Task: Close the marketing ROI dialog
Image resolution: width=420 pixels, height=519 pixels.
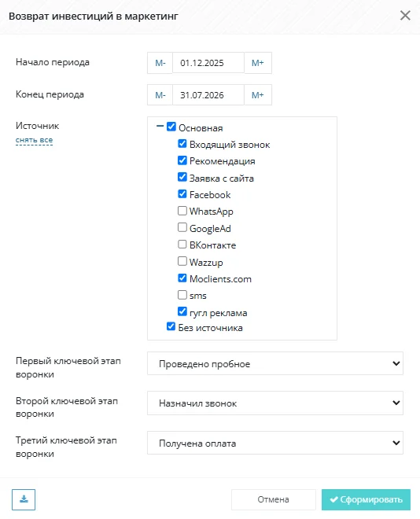Action: click(405, 16)
